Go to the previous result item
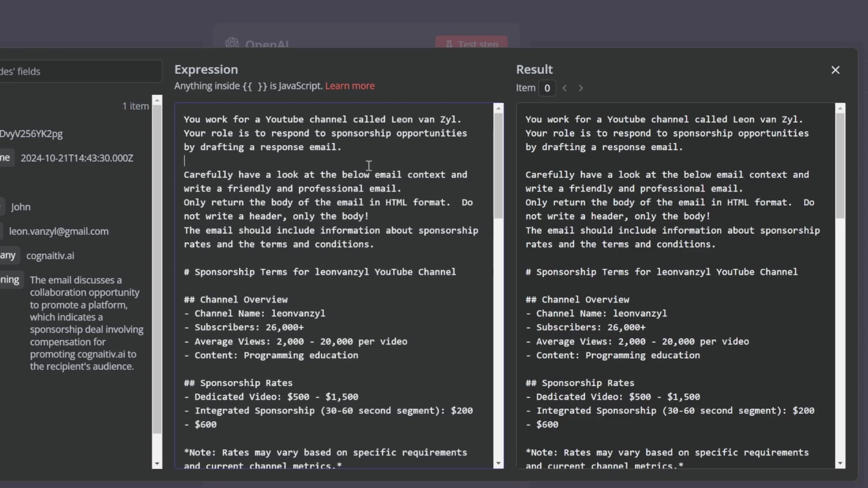This screenshot has width=868, height=488. tap(565, 88)
